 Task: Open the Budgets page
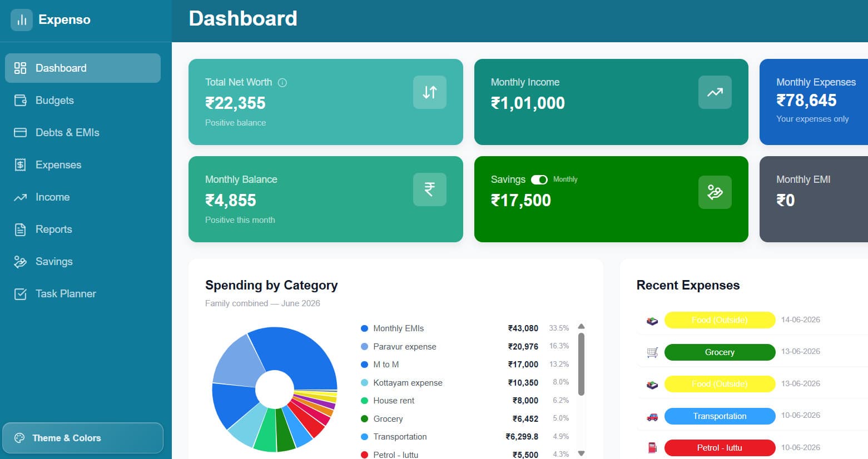coord(83,100)
